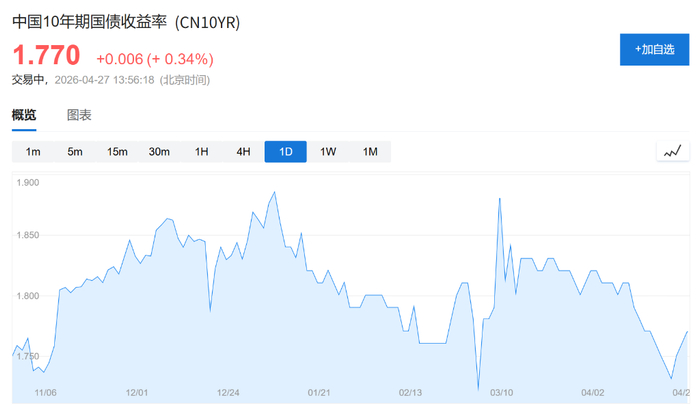This screenshot has height=412, width=700.
Task: Select the 4H interval
Action: (243, 152)
